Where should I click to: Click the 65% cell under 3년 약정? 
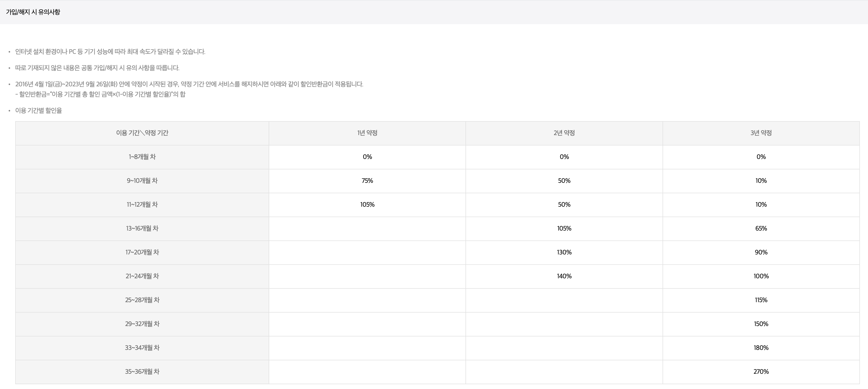(761, 229)
